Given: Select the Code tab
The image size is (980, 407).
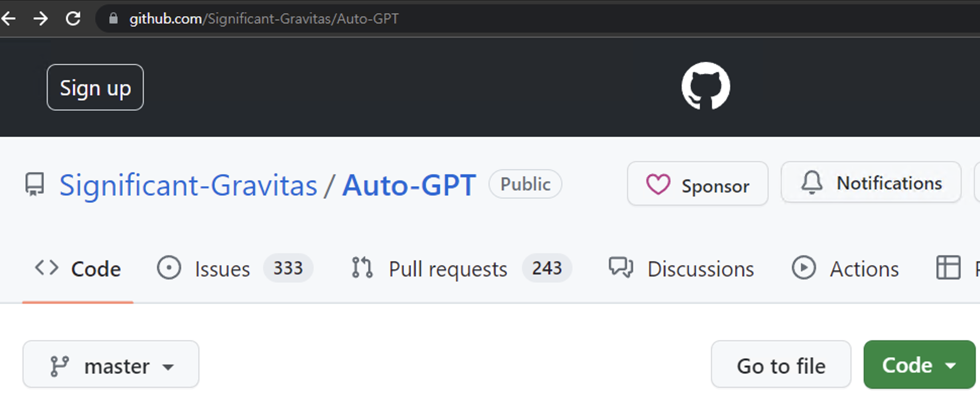Looking at the screenshot, I should pos(78,269).
